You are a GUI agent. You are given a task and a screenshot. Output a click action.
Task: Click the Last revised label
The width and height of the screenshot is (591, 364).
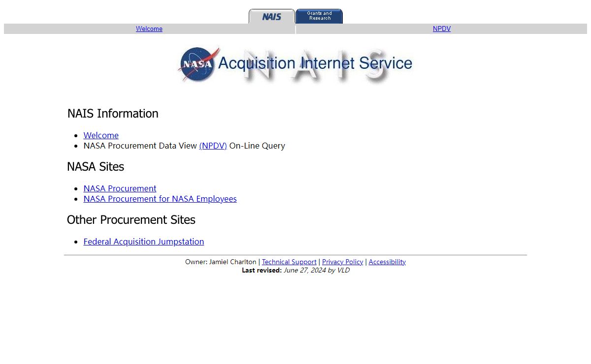(x=262, y=270)
